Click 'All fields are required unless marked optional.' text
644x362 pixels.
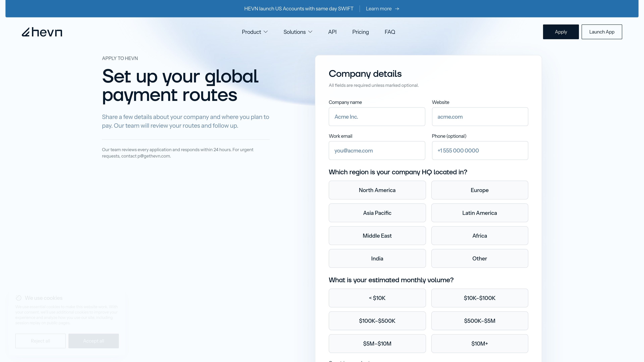point(373,85)
